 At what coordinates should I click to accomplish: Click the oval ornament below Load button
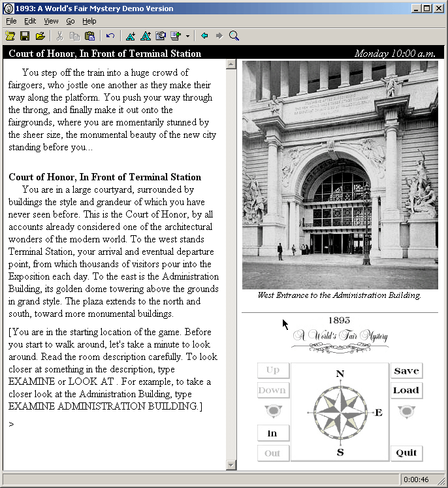point(406,412)
